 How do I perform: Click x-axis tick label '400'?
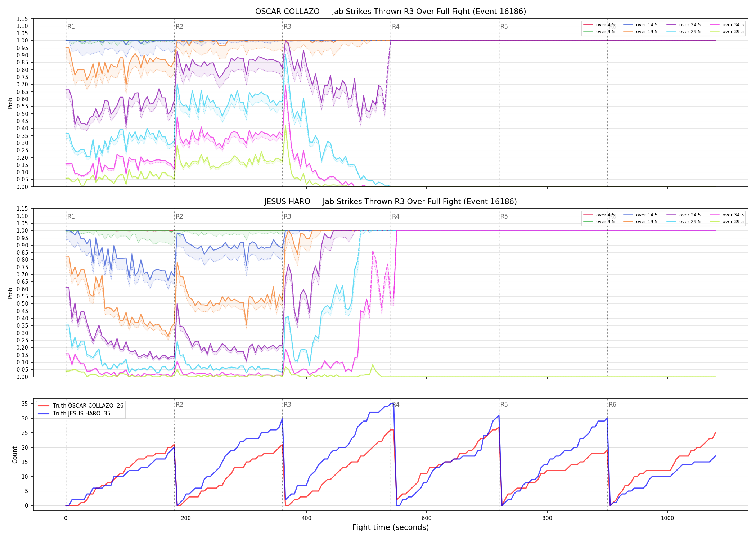coord(306,518)
